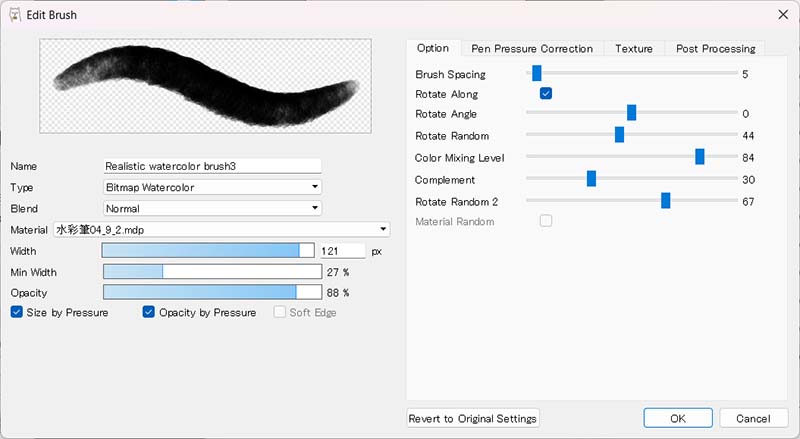The image size is (800, 439).
Task: Click the Material label
Action: 29,230
